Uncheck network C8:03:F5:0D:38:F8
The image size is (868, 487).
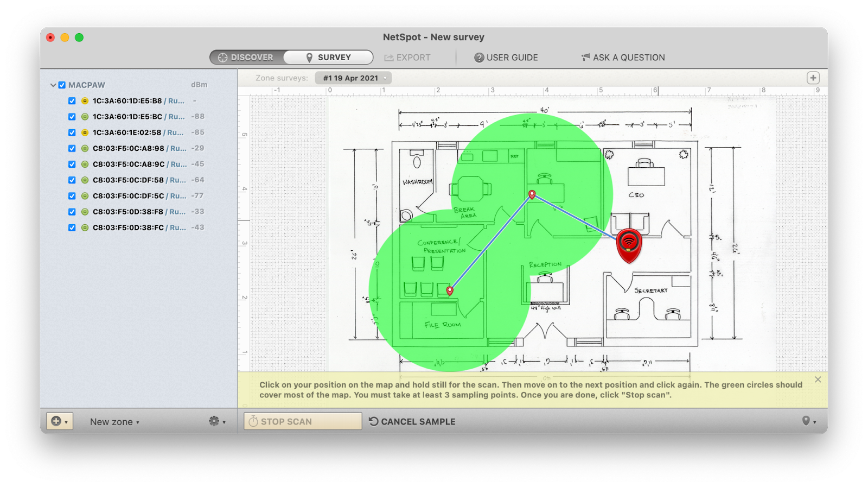[72, 212]
